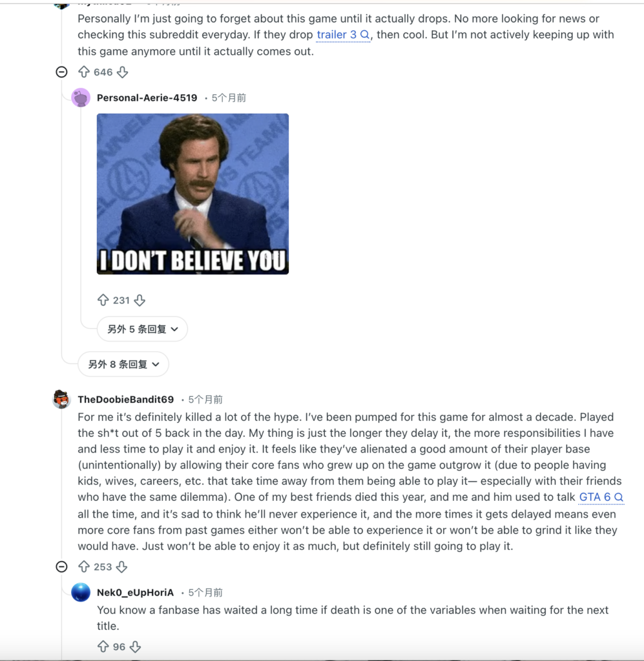
Task: Collapse the thread with 646 votes
Action: [62, 72]
